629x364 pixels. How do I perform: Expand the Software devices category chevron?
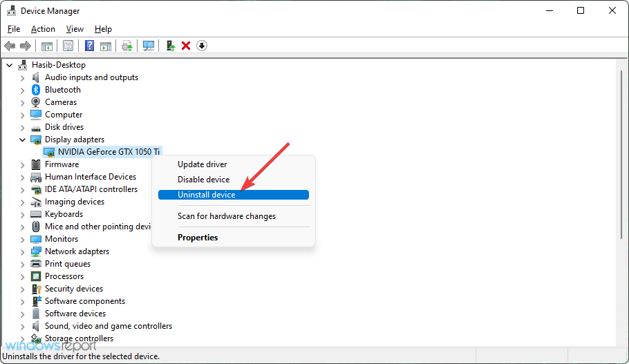[22, 314]
